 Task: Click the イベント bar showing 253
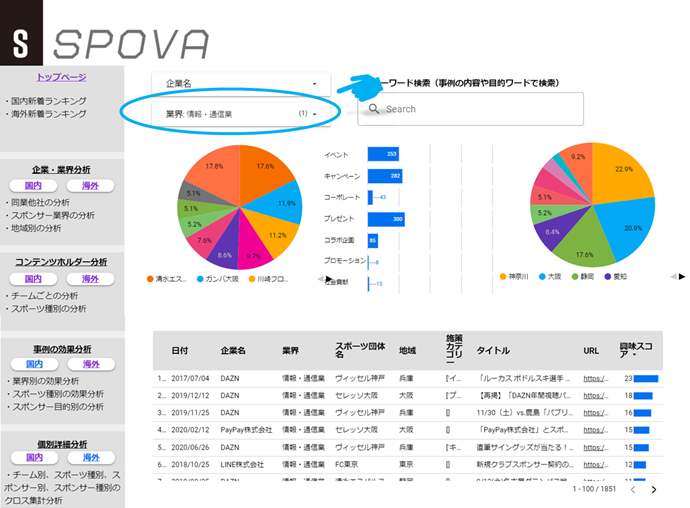pyautogui.click(x=383, y=154)
